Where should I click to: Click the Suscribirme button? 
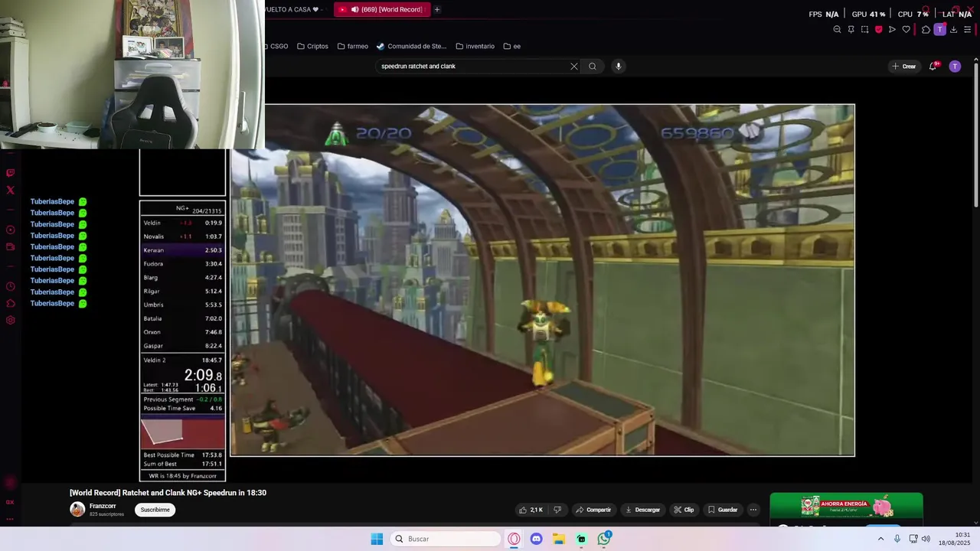[155, 510]
